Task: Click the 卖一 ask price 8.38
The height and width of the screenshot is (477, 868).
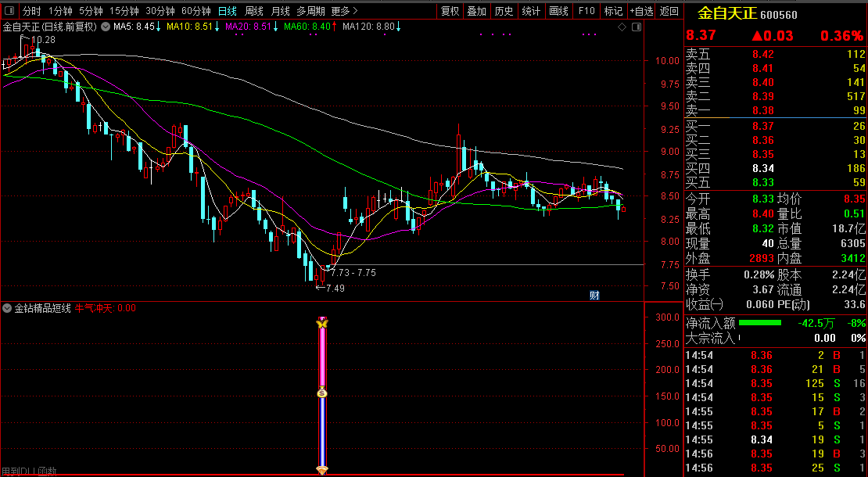Action: (762, 110)
